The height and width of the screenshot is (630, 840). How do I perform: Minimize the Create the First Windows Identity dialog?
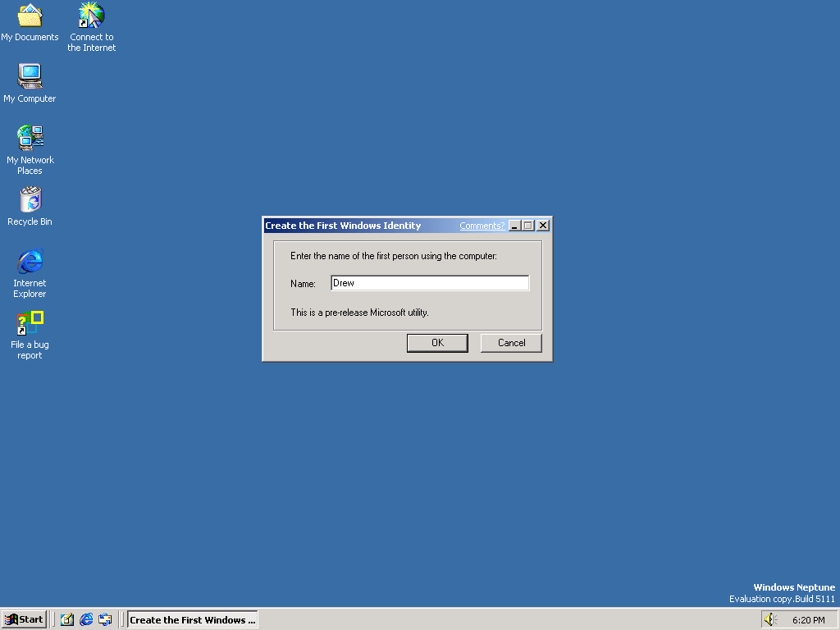tap(514, 226)
